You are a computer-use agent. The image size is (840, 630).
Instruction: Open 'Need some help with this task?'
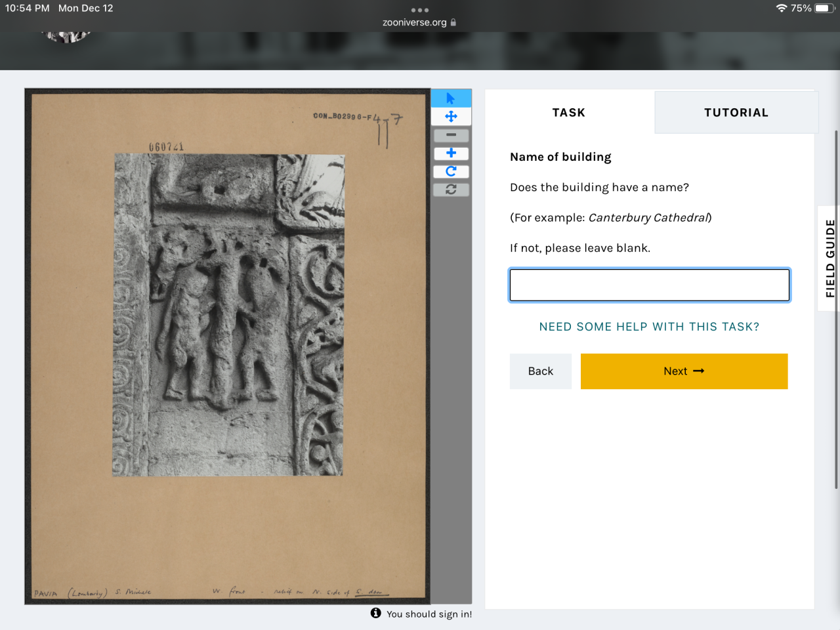[x=649, y=327]
